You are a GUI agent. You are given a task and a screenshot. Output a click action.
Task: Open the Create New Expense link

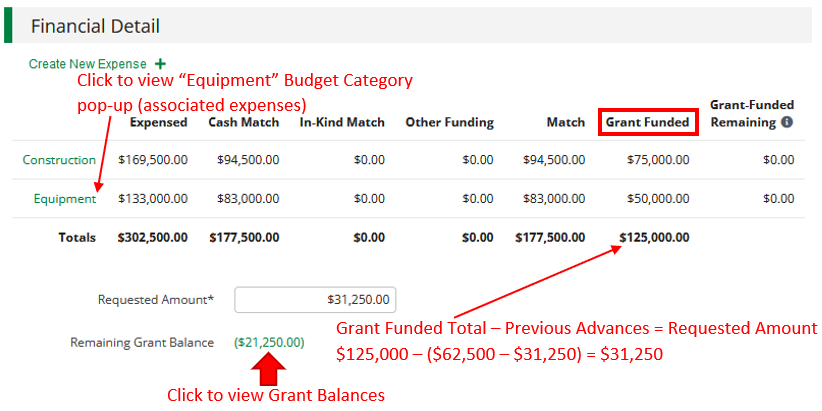(87, 64)
